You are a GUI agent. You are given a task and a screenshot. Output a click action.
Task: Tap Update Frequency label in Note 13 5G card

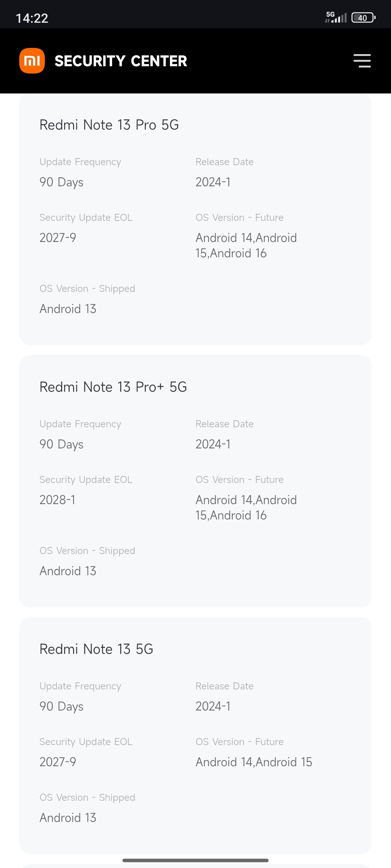(80, 686)
